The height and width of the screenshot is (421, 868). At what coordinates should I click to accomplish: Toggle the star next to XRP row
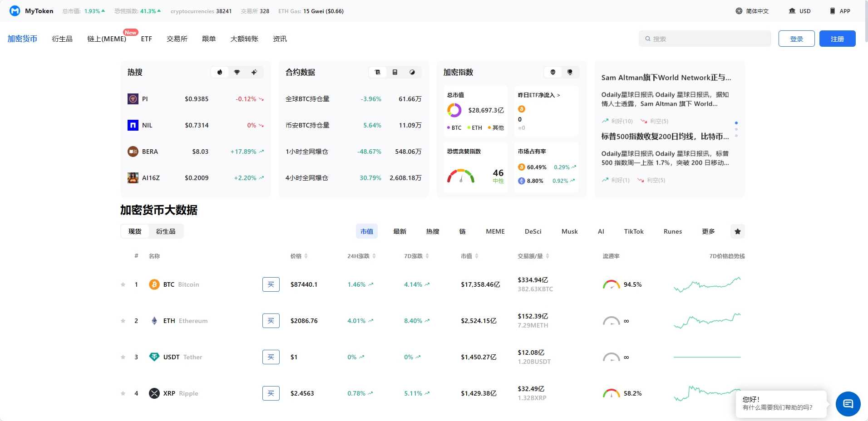tap(123, 393)
